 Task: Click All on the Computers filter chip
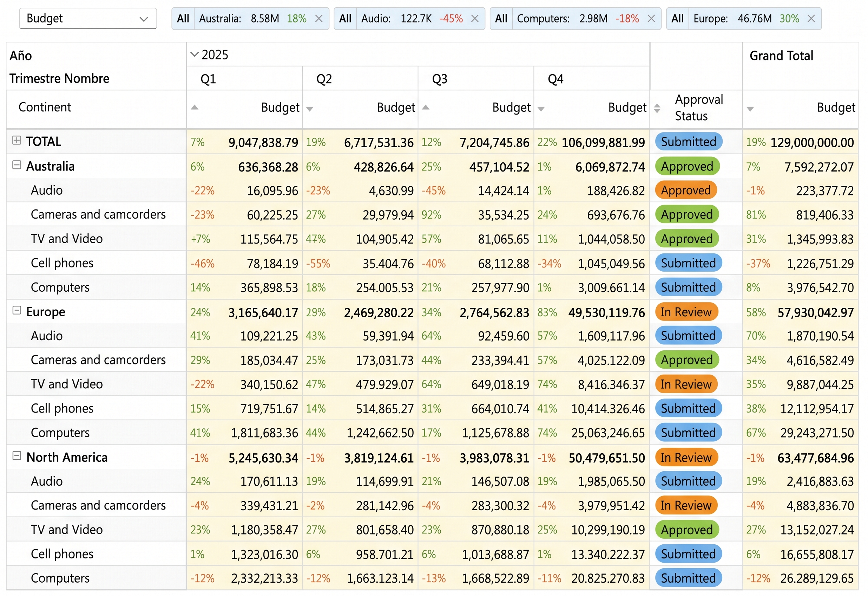coord(501,18)
